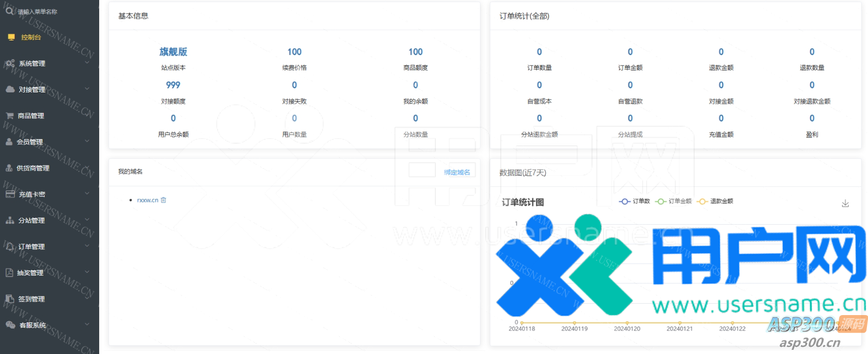
Task: Expand the 客服系统 menu chevron
Action: click(87, 325)
